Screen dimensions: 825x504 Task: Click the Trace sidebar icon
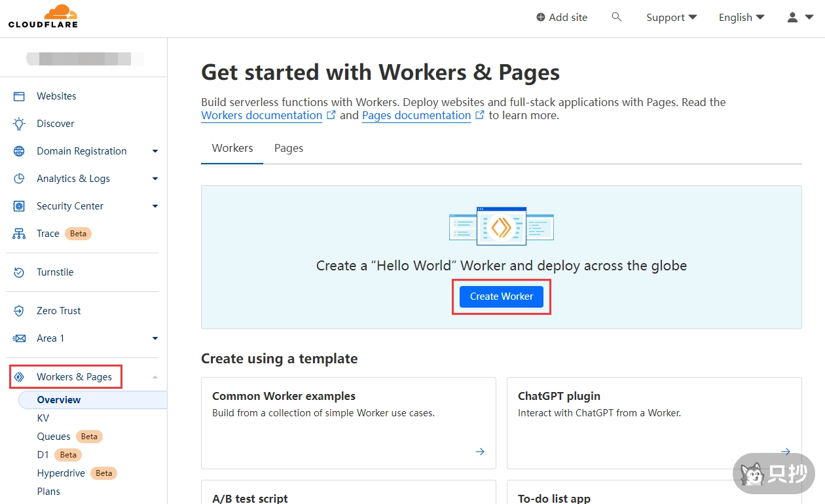click(x=19, y=234)
